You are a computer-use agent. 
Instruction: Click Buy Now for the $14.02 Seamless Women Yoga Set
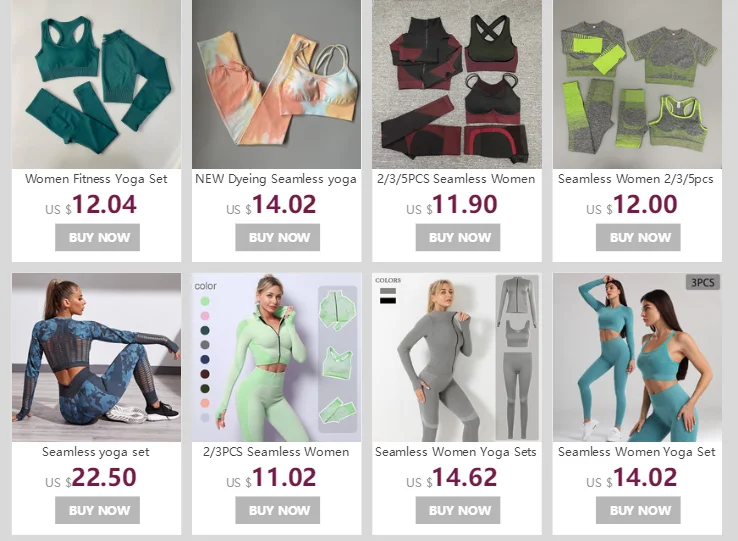point(638,510)
